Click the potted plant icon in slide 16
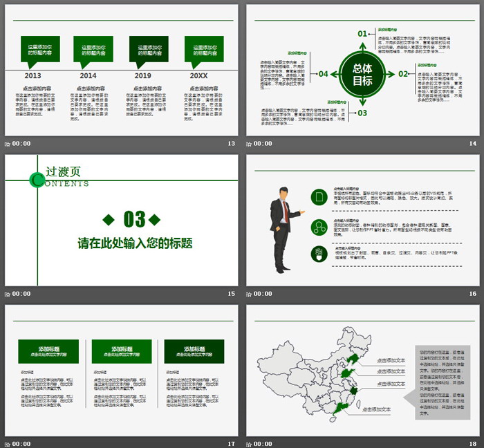Viewport: 484px width, 448px height. (x=319, y=254)
